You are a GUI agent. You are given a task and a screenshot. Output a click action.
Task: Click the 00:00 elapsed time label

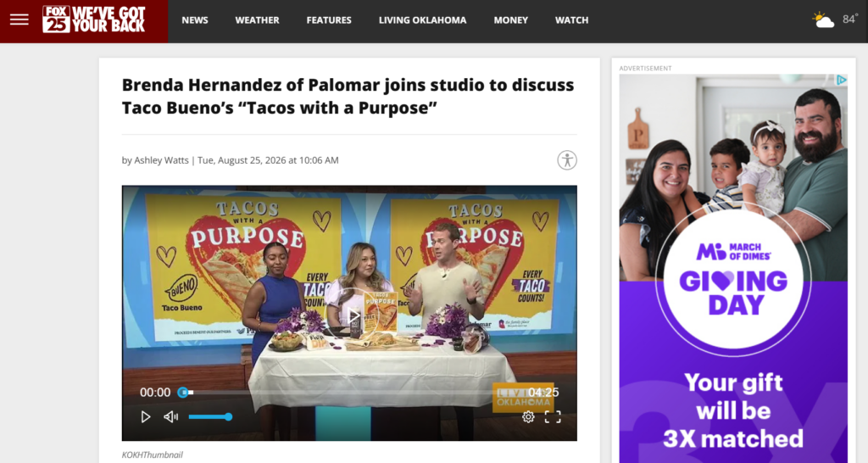click(x=155, y=392)
